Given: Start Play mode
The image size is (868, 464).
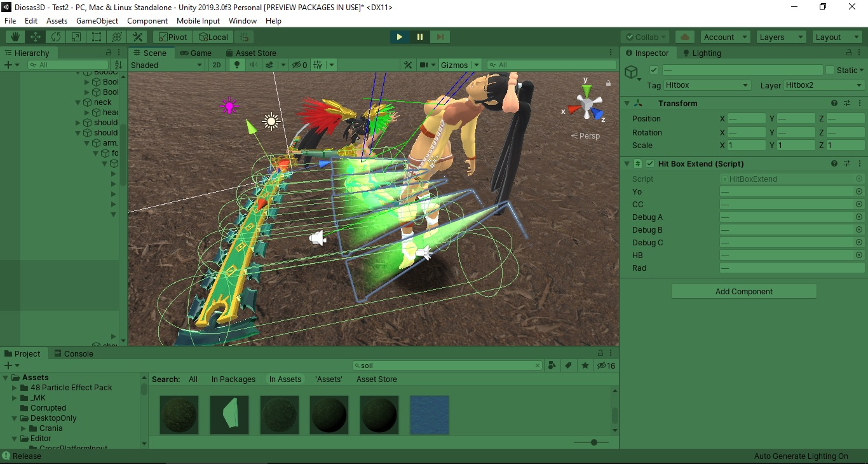Looking at the screenshot, I should (x=400, y=37).
